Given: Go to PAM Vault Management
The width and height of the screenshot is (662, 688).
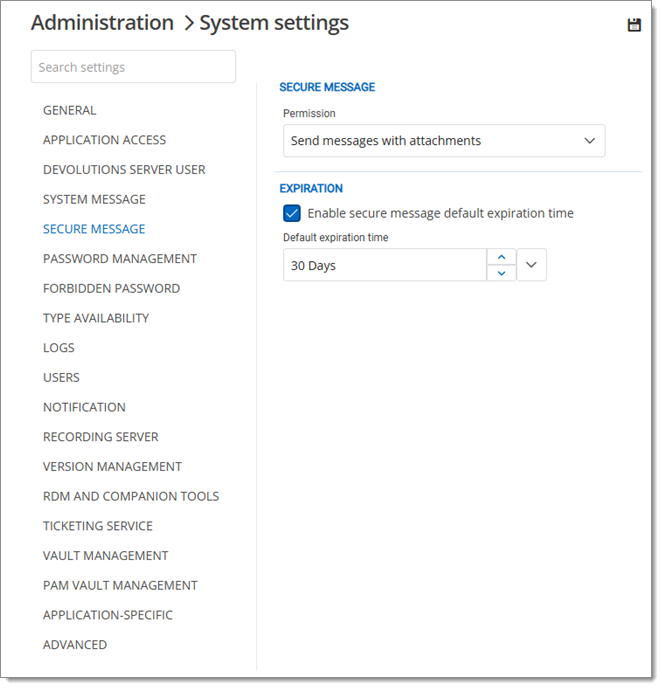Looking at the screenshot, I should [120, 585].
